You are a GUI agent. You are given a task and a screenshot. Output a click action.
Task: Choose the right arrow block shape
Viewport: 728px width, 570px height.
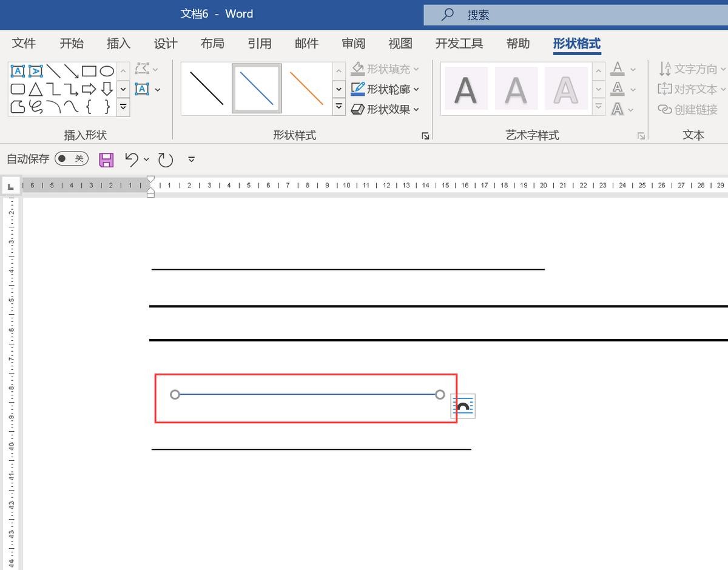pos(89,89)
